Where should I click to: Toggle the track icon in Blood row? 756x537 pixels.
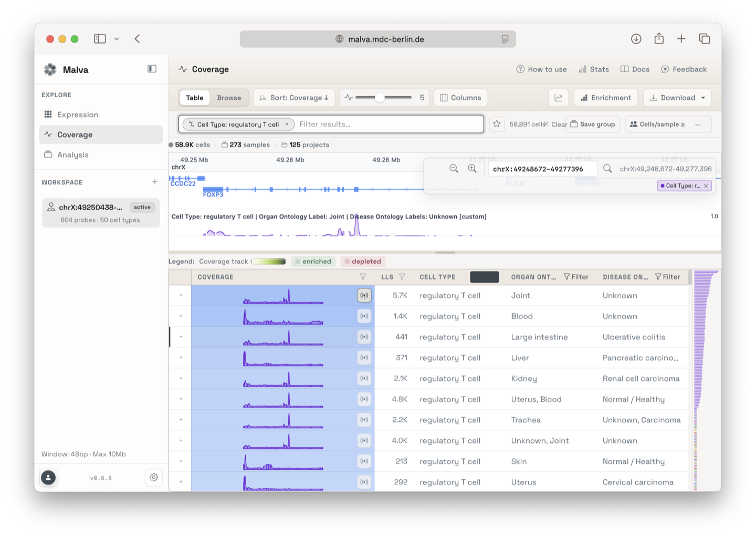pyautogui.click(x=364, y=316)
